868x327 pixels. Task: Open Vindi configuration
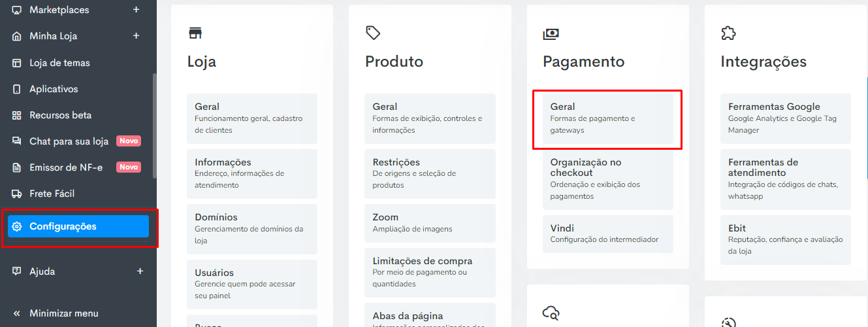[608, 234]
